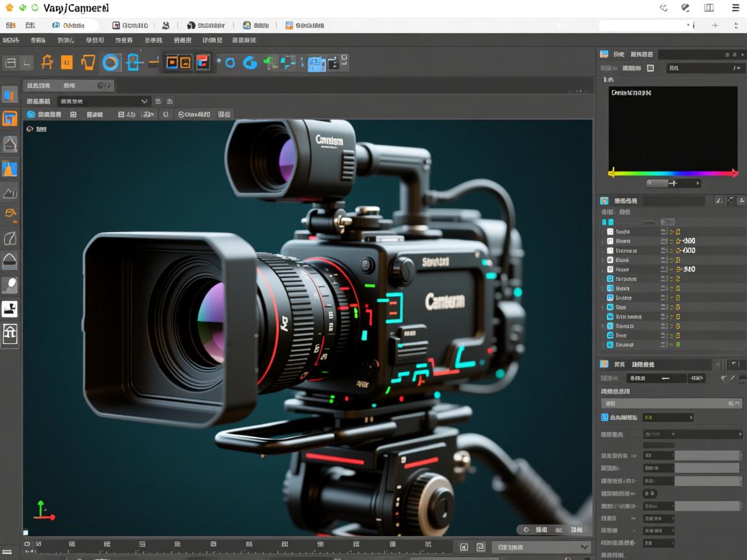This screenshot has width=747, height=560.
Task: Switch to the highlighted Ovmilia tab
Action: 69,25
